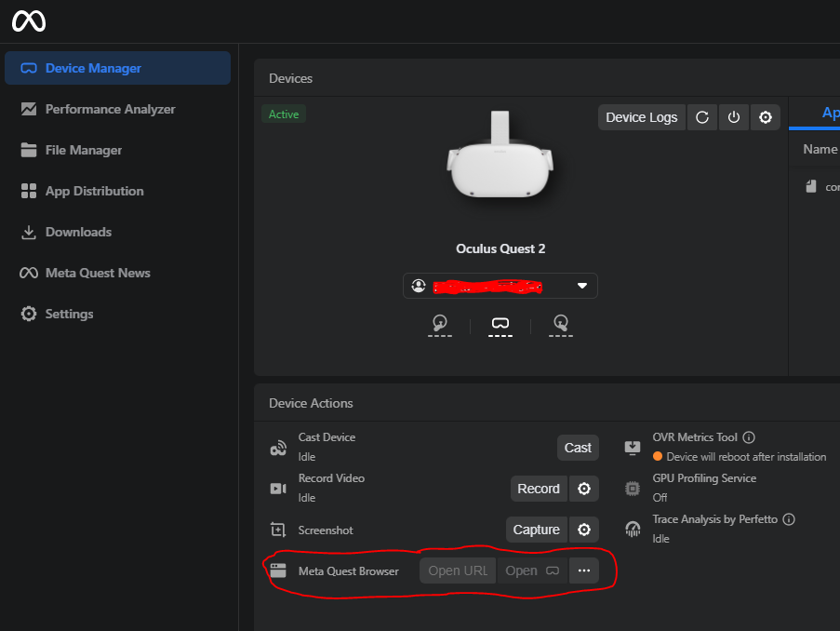This screenshot has height=631, width=840.
Task: Click the Cast Device icon
Action: point(278,448)
